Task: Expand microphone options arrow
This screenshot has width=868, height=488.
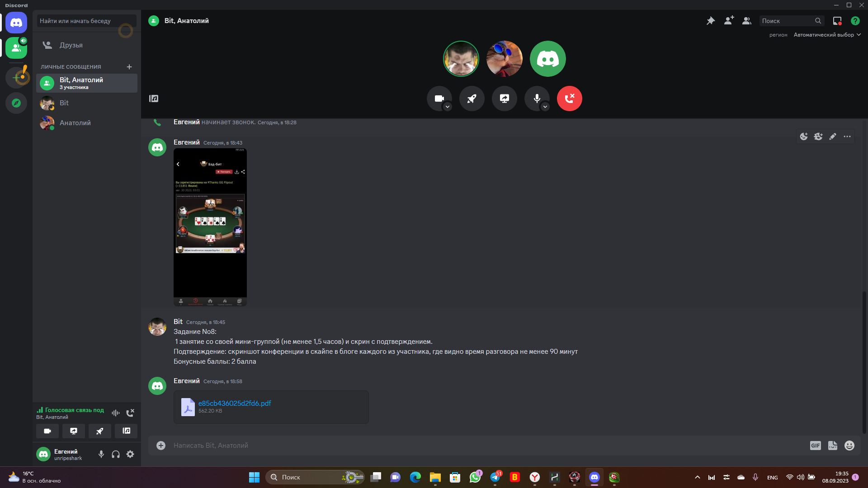Action: (x=545, y=107)
